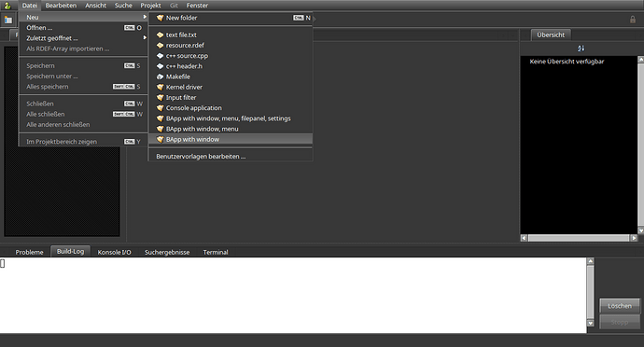The image size is (644, 347).
Task: Select c++ source.cpp template
Action: coord(231,56)
